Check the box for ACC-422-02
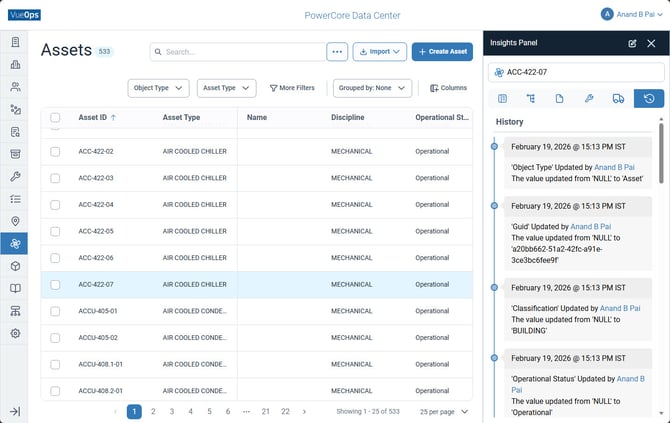Screen dimensions: 670x423 coord(55,152)
